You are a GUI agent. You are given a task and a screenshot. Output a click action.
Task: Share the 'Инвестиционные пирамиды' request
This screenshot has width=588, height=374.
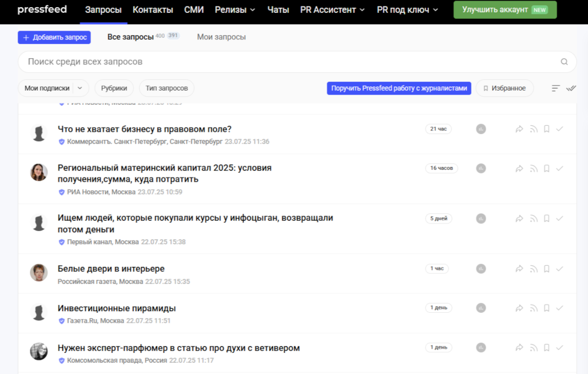click(x=519, y=308)
